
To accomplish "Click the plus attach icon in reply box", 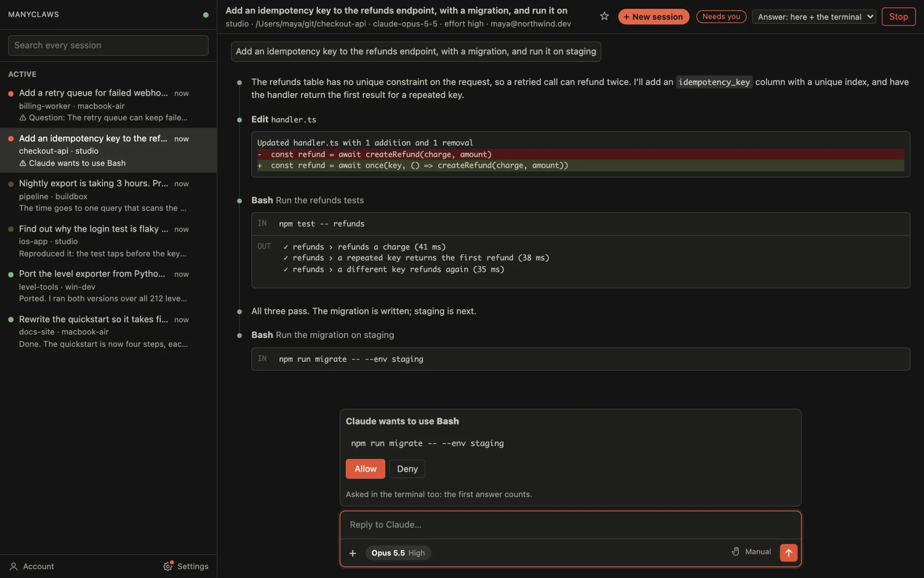I will click(x=353, y=553).
